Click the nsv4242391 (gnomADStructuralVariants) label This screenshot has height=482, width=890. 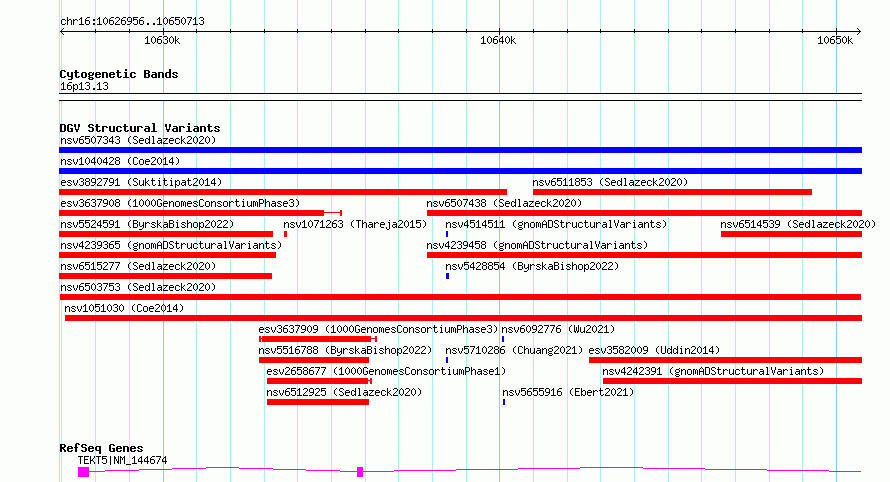pyautogui.click(x=713, y=371)
